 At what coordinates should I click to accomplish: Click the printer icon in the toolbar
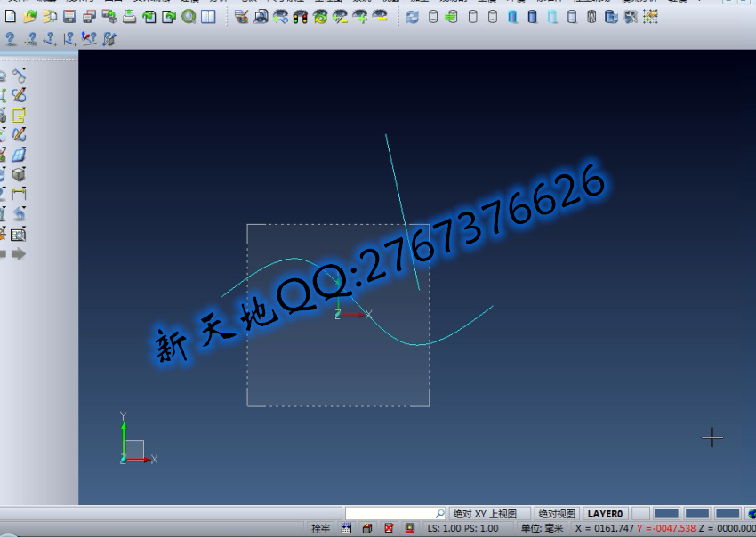129,17
